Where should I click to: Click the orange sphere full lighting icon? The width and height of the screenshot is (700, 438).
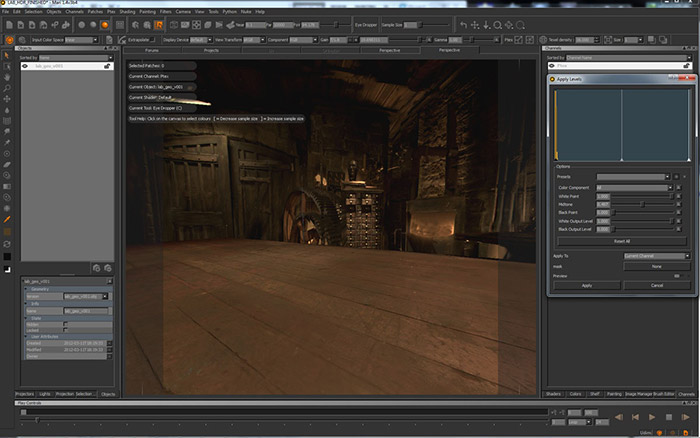(x=104, y=25)
